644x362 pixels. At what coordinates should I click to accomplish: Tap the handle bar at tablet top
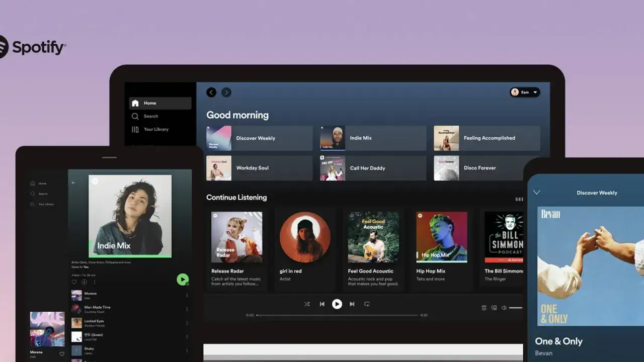point(109,157)
